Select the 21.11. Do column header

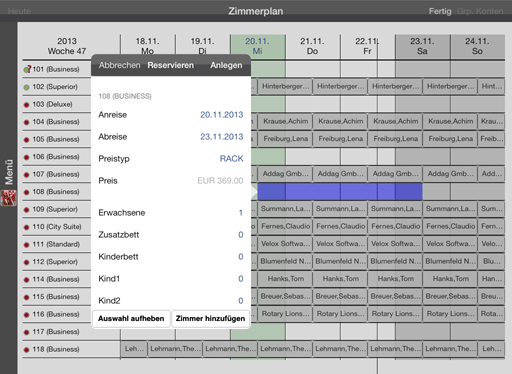click(x=313, y=46)
